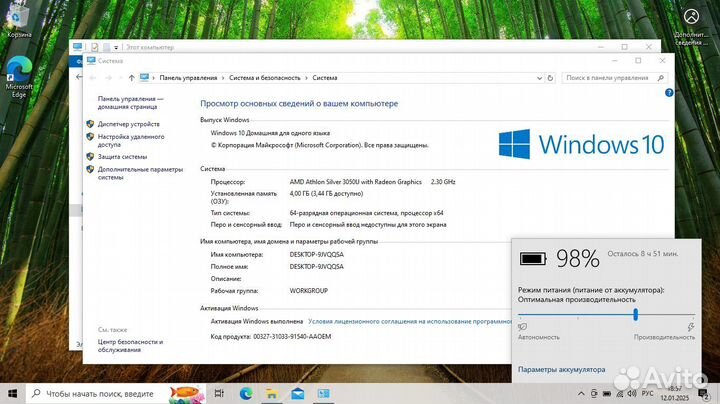Open the additional info desktop icon
This screenshot has width=720, height=404.
click(x=691, y=26)
